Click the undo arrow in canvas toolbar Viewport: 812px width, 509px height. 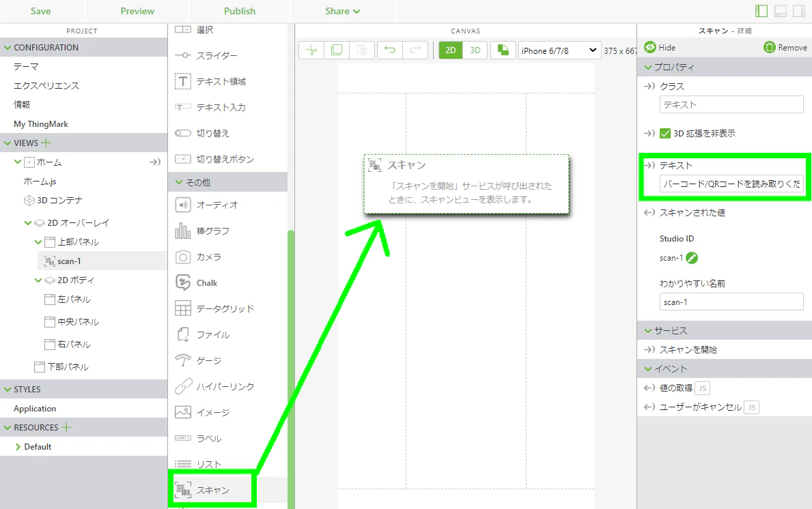tap(390, 50)
